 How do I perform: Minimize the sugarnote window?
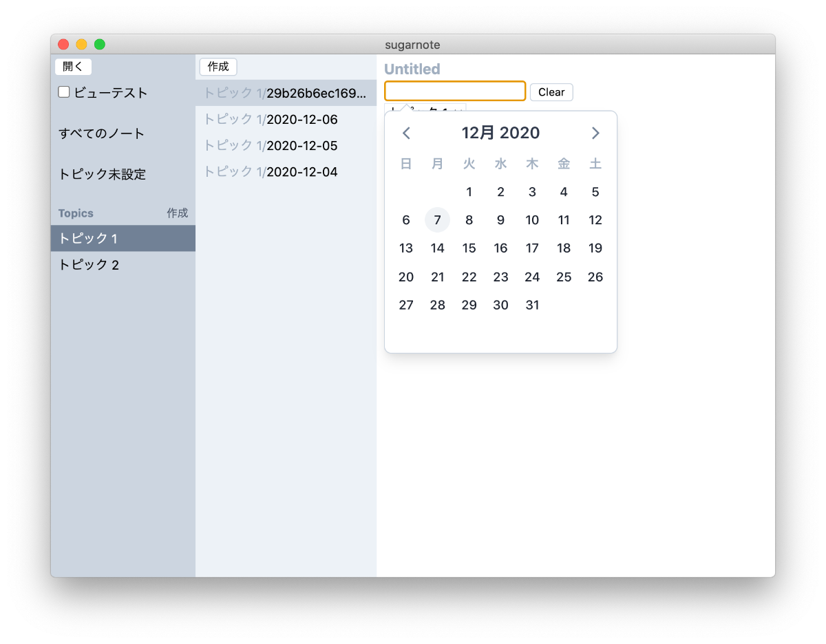(81, 45)
